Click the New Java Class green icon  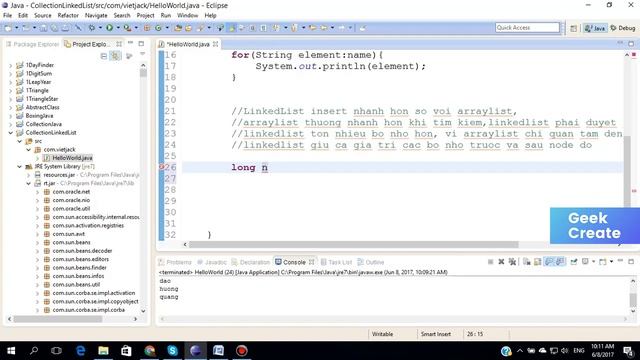158,28
